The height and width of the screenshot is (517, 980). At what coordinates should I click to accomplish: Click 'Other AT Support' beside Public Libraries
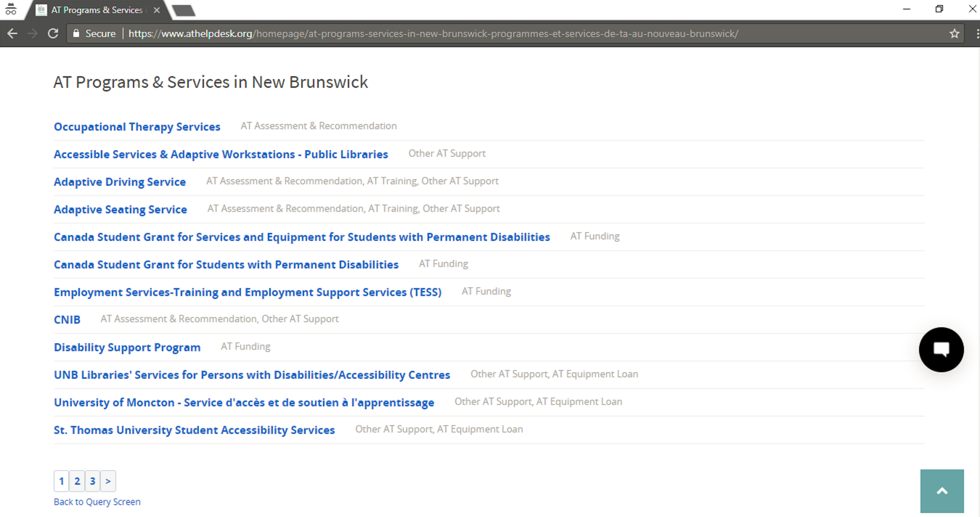pos(447,153)
